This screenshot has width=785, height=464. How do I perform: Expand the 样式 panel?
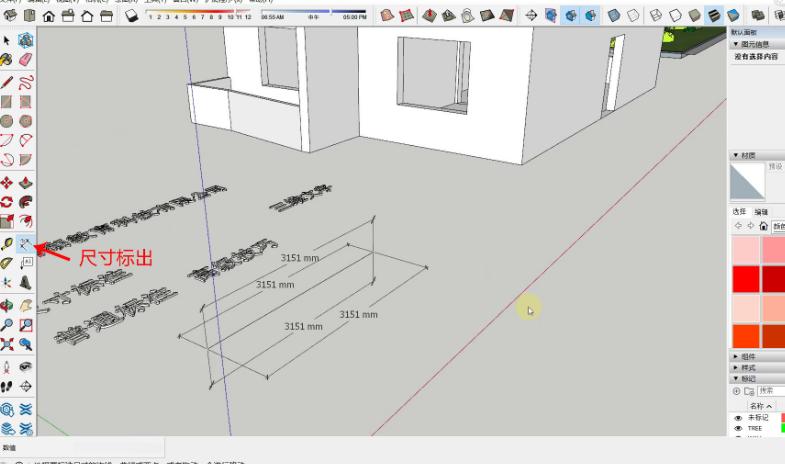pyautogui.click(x=737, y=368)
